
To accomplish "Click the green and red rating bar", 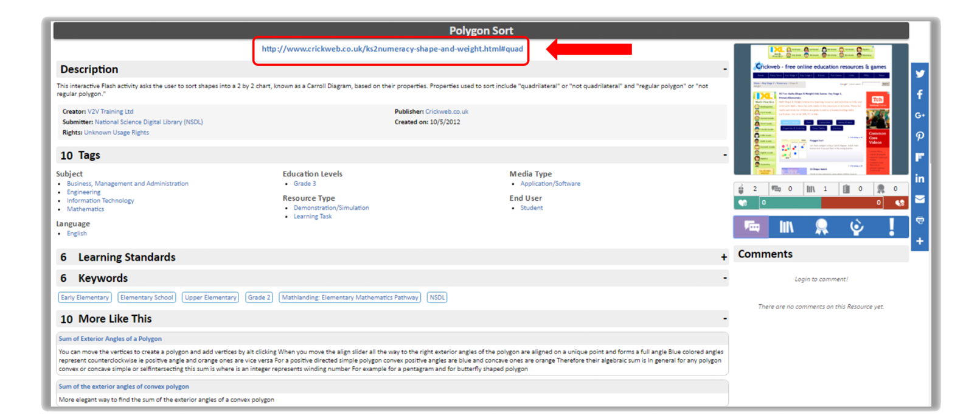I will click(x=821, y=203).
